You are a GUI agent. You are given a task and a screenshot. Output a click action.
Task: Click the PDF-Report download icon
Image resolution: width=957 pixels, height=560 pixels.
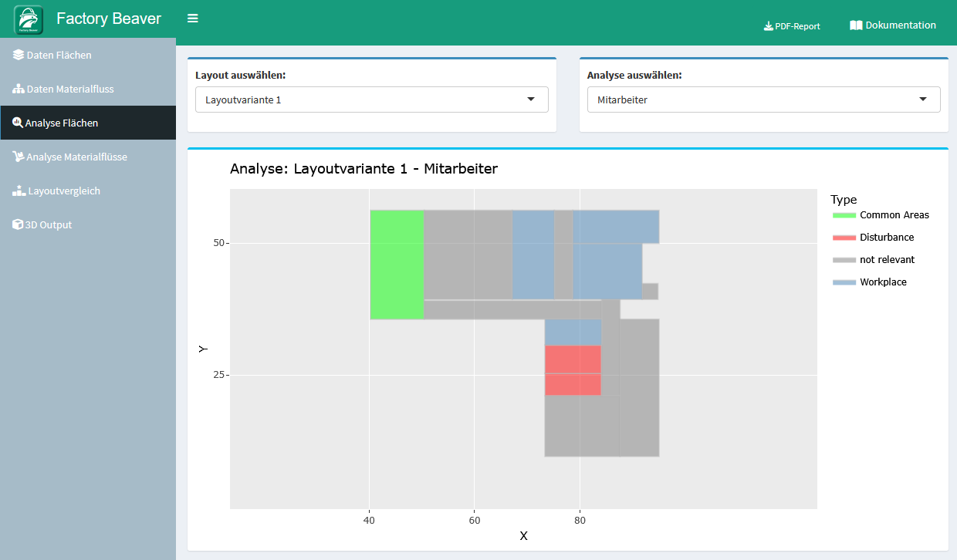768,26
